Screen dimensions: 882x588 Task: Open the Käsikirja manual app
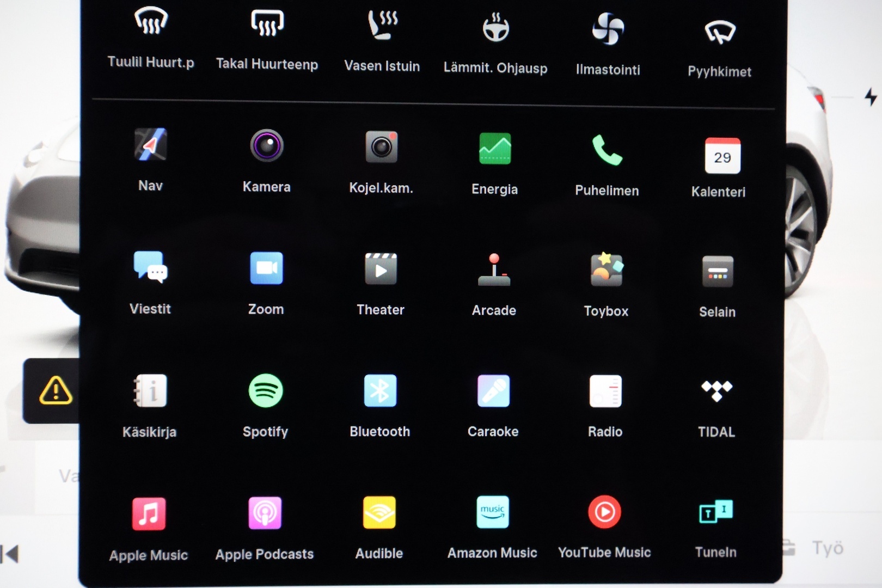tap(150, 391)
